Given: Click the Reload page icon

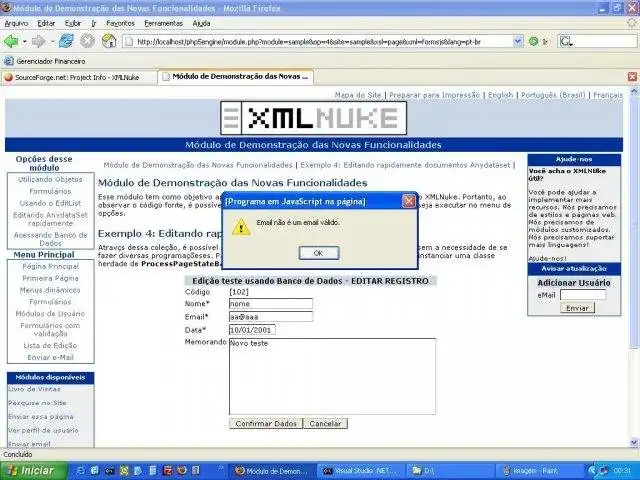Looking at the screenshot, I should pyautogui.click(x=67, y=41).
